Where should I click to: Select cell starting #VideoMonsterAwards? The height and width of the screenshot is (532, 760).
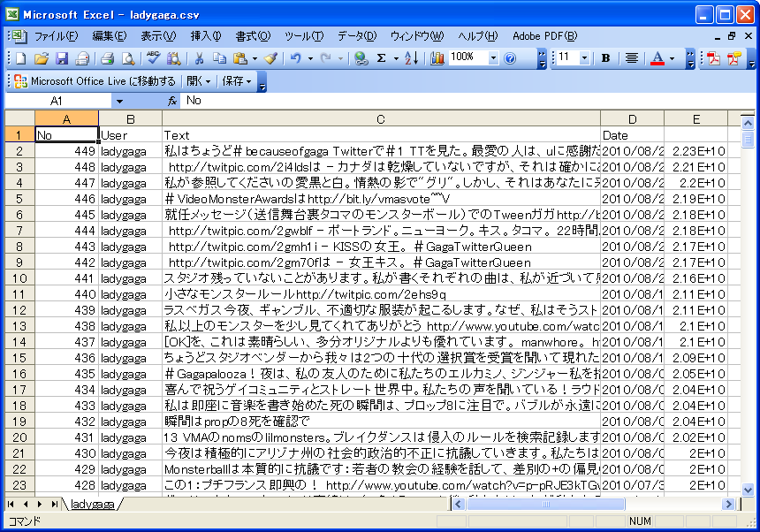point(381,199)
